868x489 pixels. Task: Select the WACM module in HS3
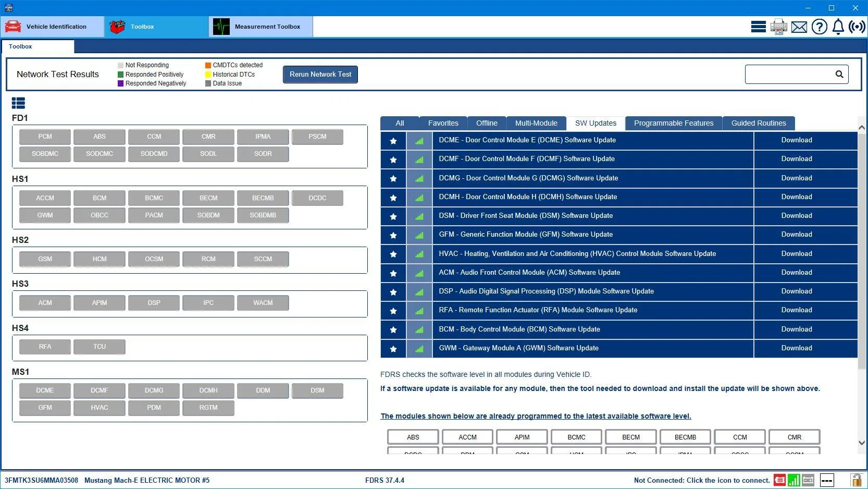[x=263, y=303]
